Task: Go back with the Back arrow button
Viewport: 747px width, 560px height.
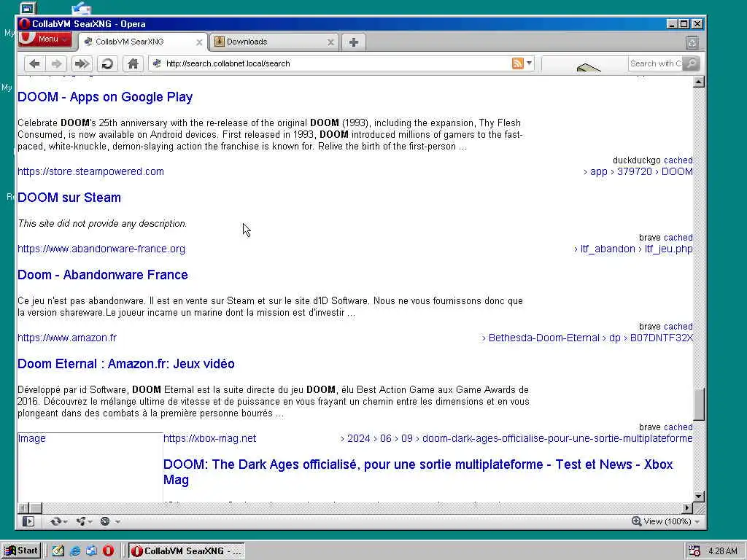Action: pyautogui.click(x=34, y=63)
